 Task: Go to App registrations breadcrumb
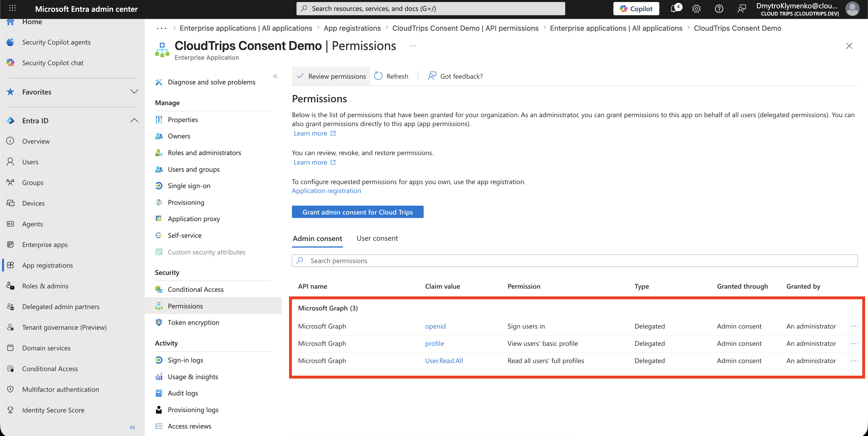click(352, 28)
